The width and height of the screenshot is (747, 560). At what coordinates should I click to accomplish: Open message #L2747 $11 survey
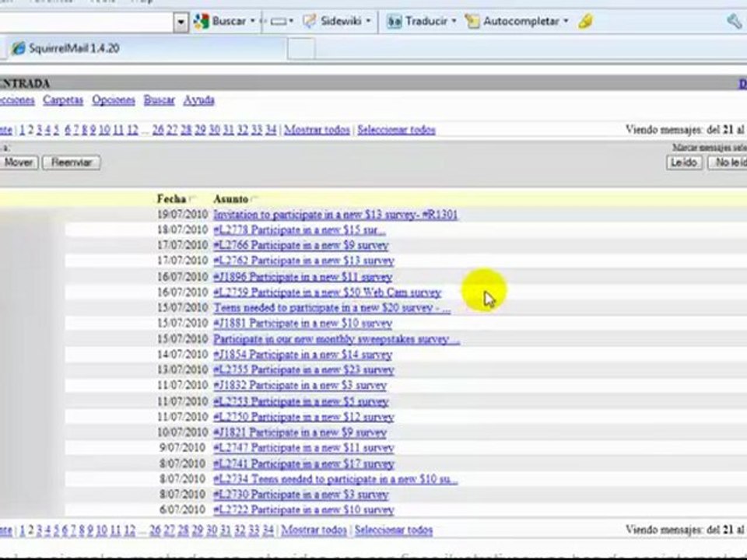303,448
